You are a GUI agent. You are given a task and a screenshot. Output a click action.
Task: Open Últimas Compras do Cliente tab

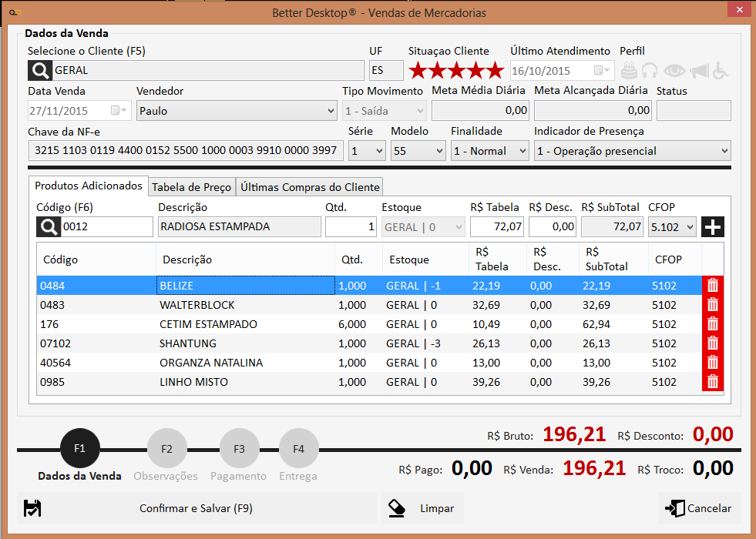[x=310, y=187]
